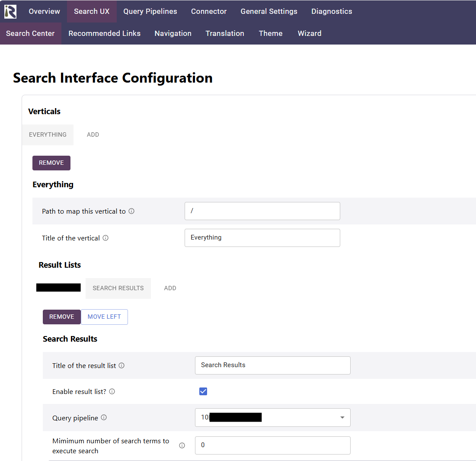Switch to Recommended Links submenu
The image size is (476, 461).
tap(105, 33)
